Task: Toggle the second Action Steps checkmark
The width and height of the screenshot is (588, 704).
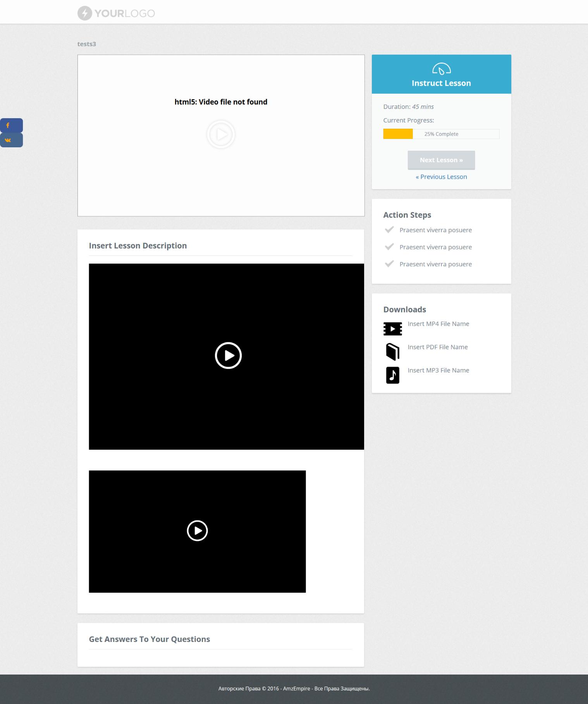Action: tap(389, 247)
